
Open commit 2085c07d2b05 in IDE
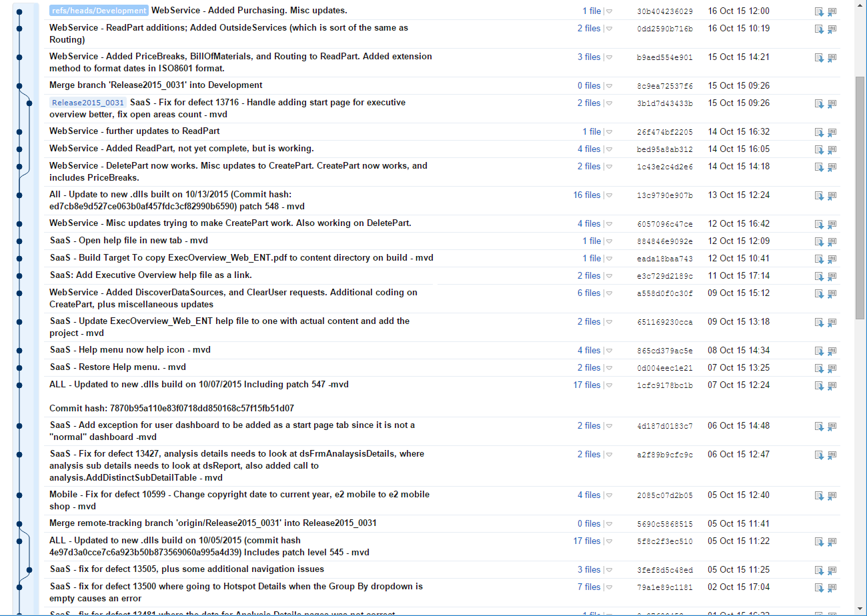pos(832,496)
